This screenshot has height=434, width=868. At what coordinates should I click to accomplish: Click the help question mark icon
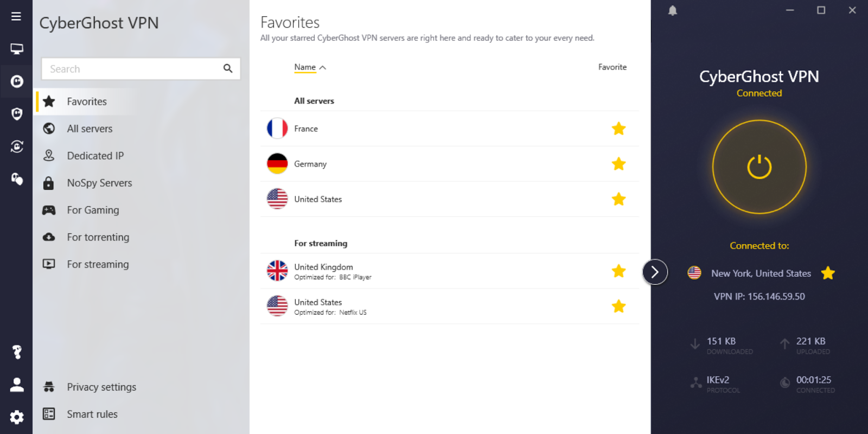[17, 352]
